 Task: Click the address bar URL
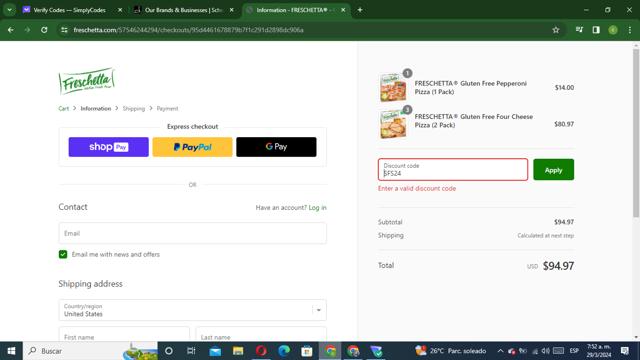click(x=189, y=30)
